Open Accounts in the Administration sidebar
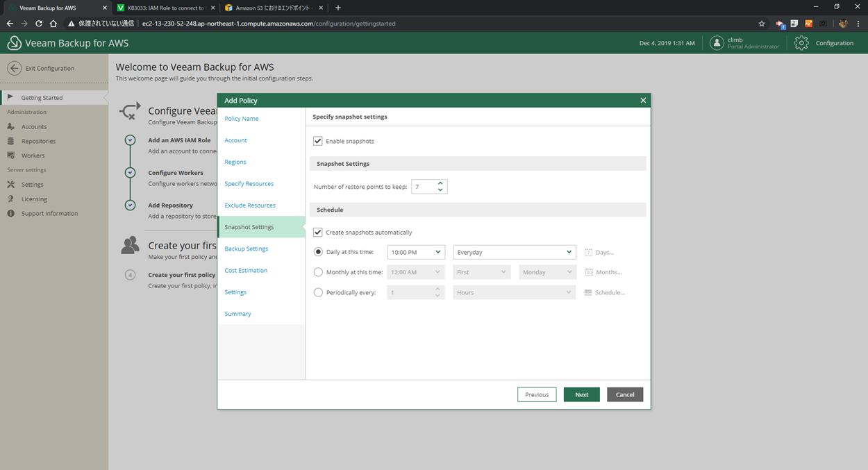 pyautogui.click(x=33, y=126)
